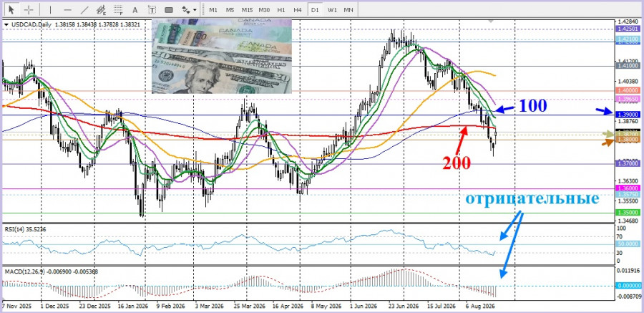The image size is (644, 313).
Task: Select the cursor arrow tool
Action: pyautogui.click(x=11, y=9)
